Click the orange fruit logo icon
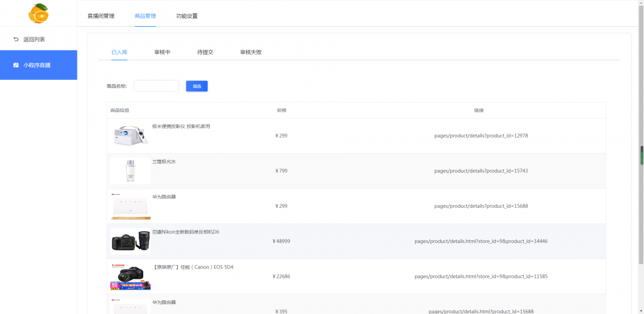 coord(38,13)
